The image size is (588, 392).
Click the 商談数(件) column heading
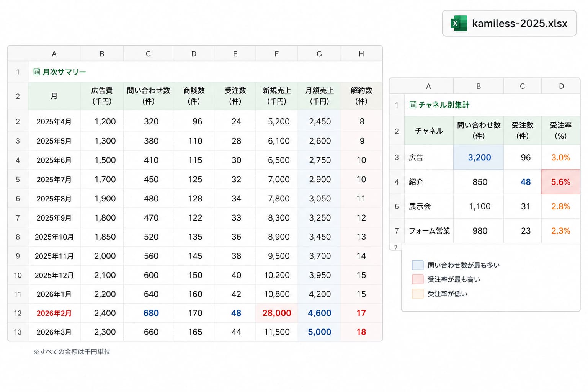[x=194, y=96]
